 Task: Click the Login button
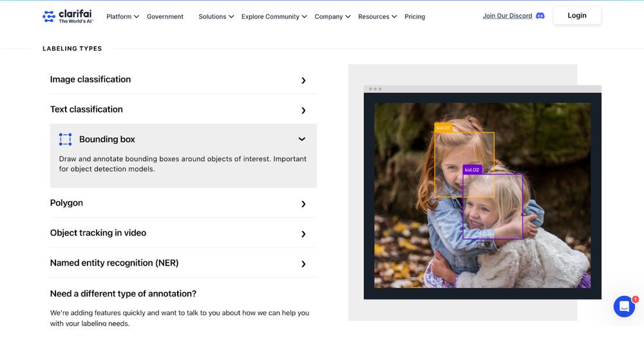pyautogui.click(x=577, y=15)
